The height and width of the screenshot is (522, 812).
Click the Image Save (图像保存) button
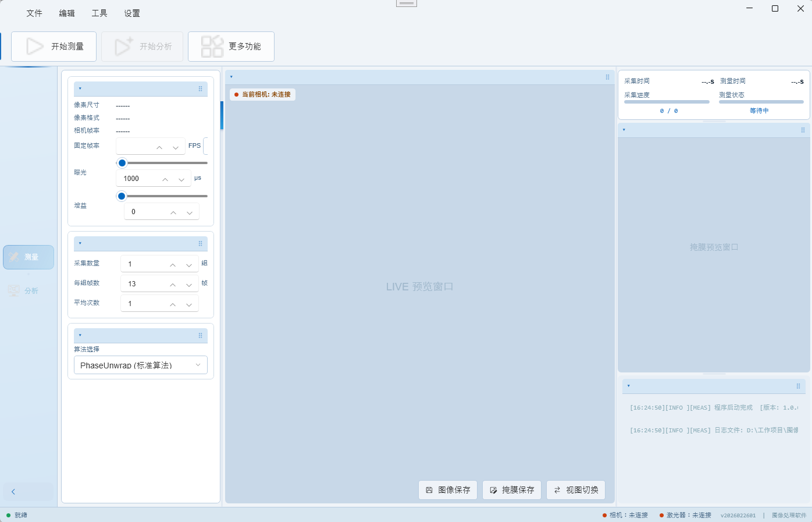tap(448, 490)
